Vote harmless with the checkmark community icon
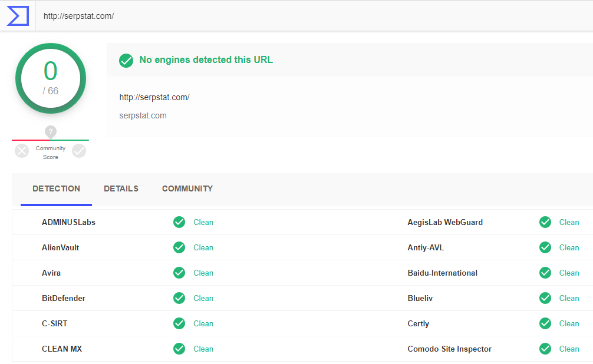The image size is (593, 364). tap(79, 151)
